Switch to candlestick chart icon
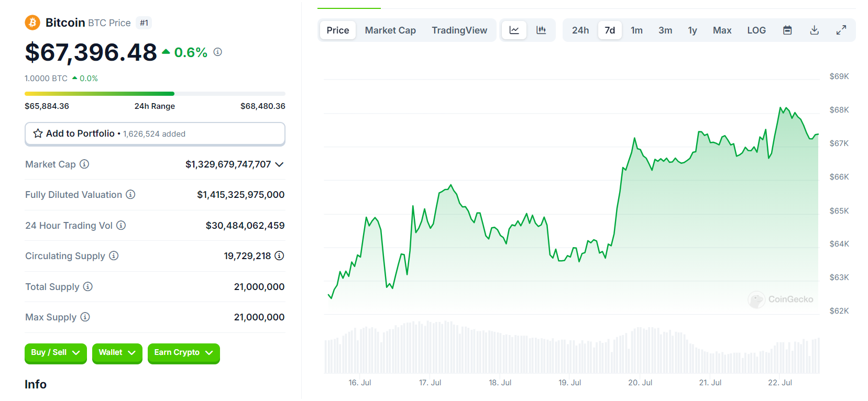This screenshot has height=401, width=868. pos(541,30)
